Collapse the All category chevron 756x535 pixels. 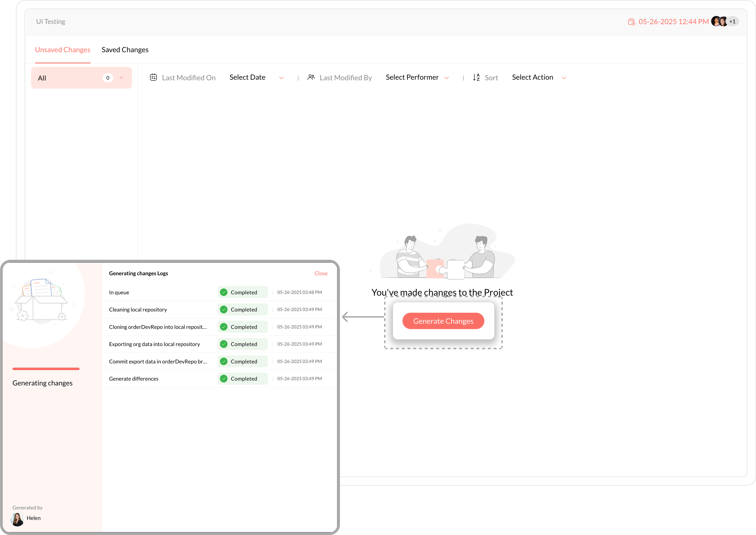point(121,78)
